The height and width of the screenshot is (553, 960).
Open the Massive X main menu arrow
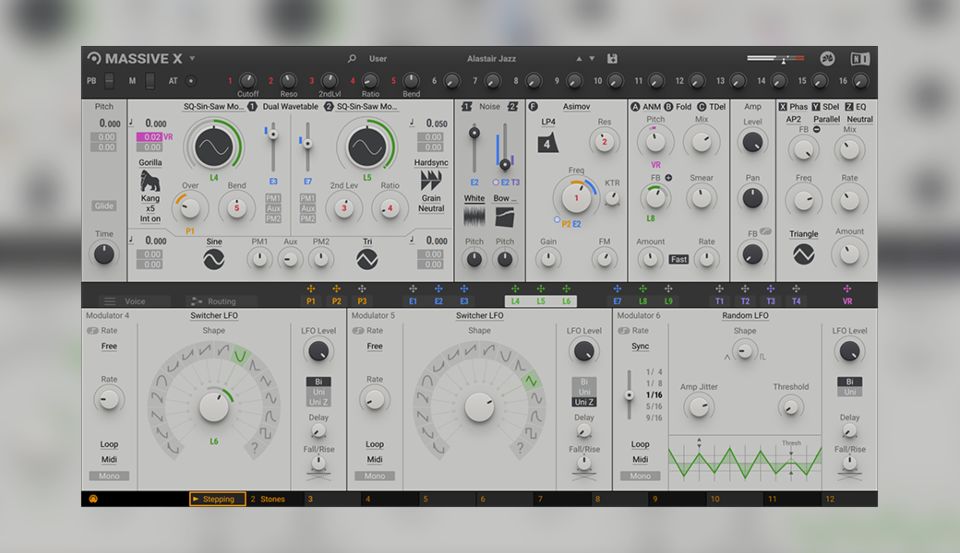click(x=192, y=59)
